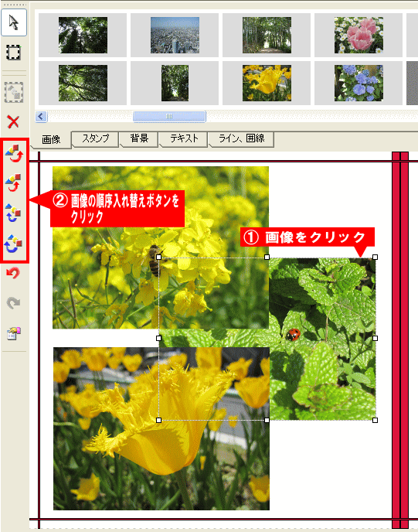This screenshot has height=532, width=418.
Task: Open the properties icon below redo
Action: click(14, 333)
